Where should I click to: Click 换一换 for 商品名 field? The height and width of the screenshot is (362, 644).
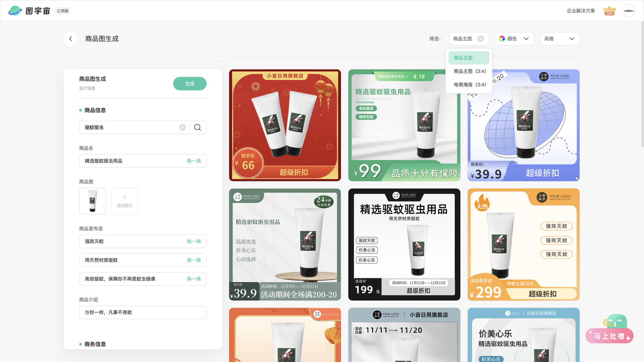[x=194, y=161]
